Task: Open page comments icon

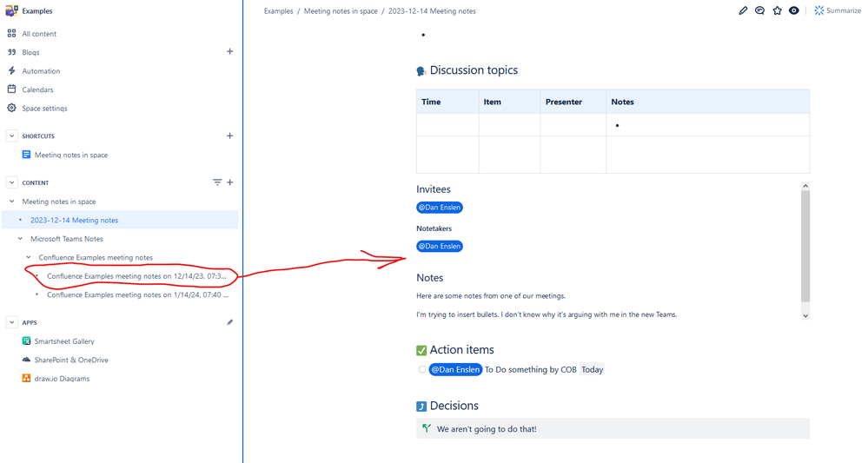Action: tap(759, 10)
